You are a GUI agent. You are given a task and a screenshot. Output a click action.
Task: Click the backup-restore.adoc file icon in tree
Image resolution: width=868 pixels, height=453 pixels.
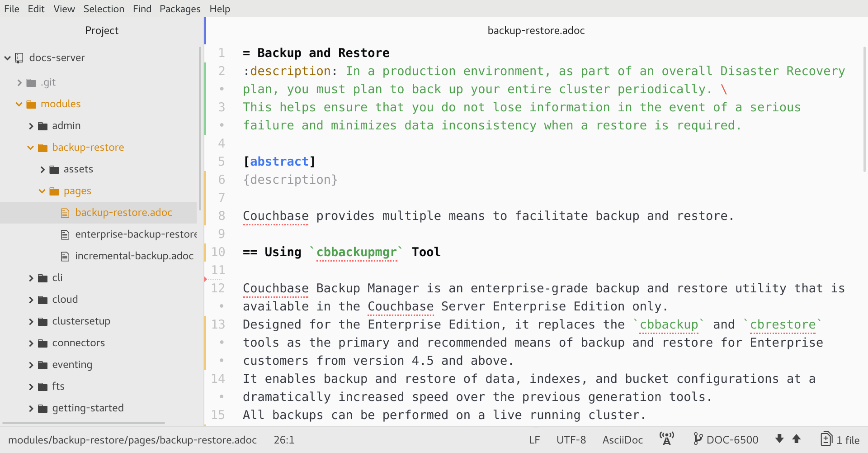tap(65, 213)
